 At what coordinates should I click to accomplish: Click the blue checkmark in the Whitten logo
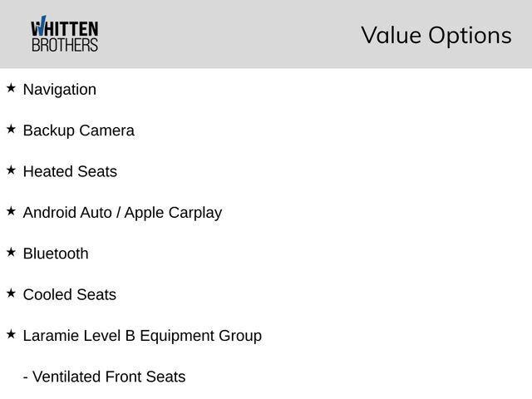(x=42, y=26)
